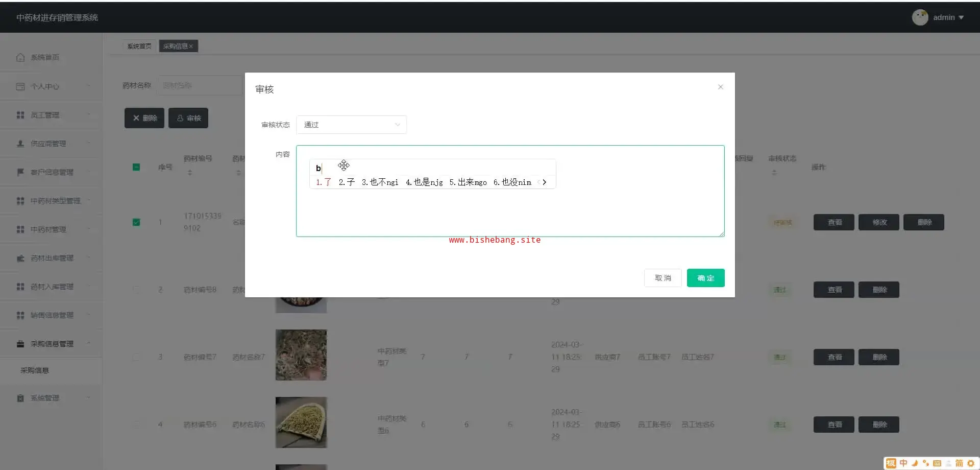Expand 中药材类型管理 menu chevron

click(x=89, y=201)
